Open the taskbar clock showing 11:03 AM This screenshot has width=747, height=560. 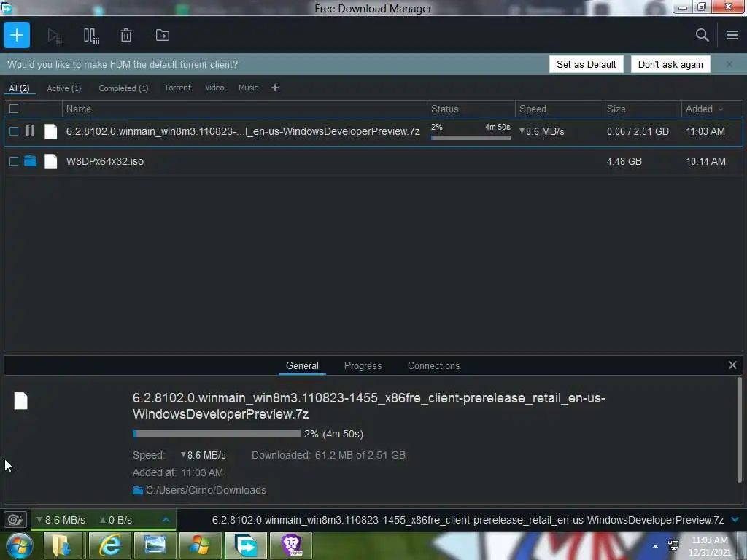[x=709, y=546]
